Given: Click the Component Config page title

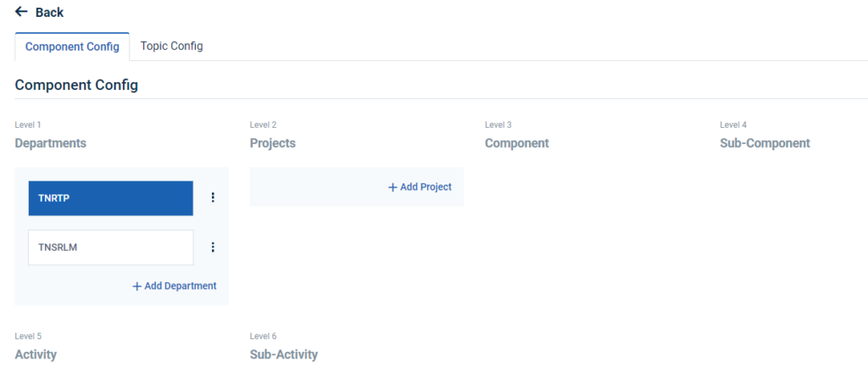Looking at the screenshot, I should click(x=76, y=86).
